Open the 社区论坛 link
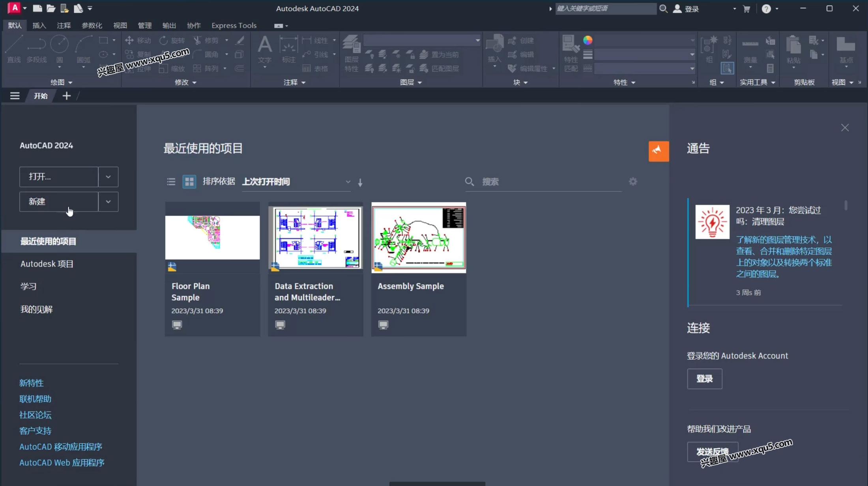The height and width of the screenshot is (486, 868). 36,415
